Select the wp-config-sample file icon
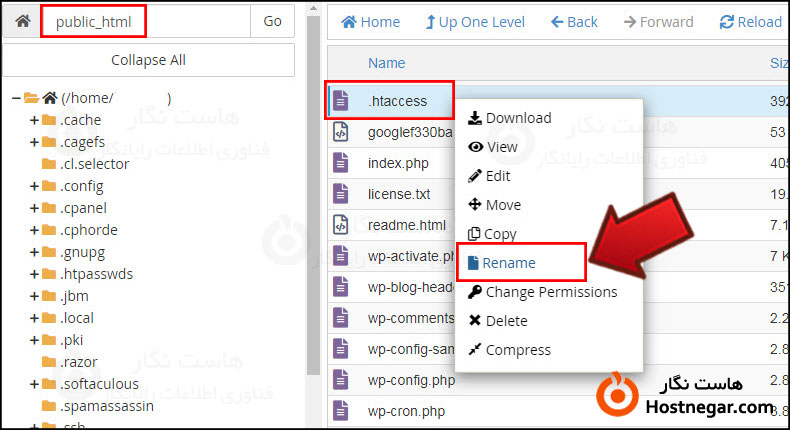Viewport: 790px width, 430px height. [341, 349]
